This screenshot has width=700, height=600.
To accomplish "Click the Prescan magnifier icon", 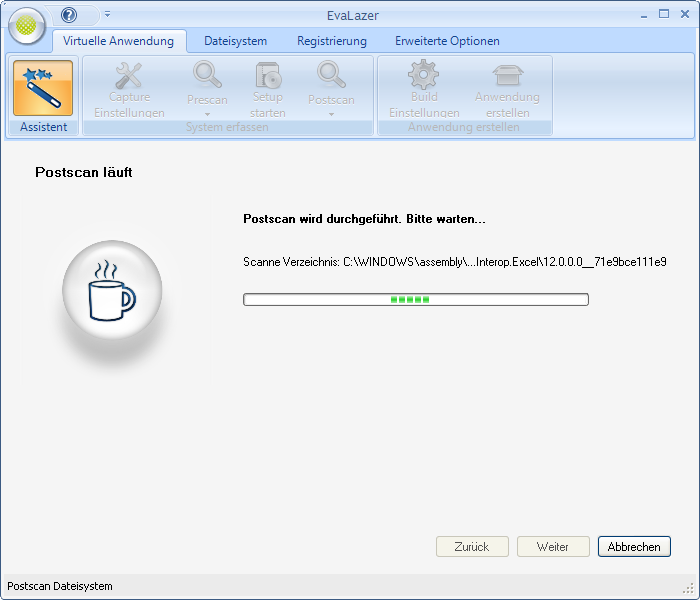I will click(x=207, y=76).
